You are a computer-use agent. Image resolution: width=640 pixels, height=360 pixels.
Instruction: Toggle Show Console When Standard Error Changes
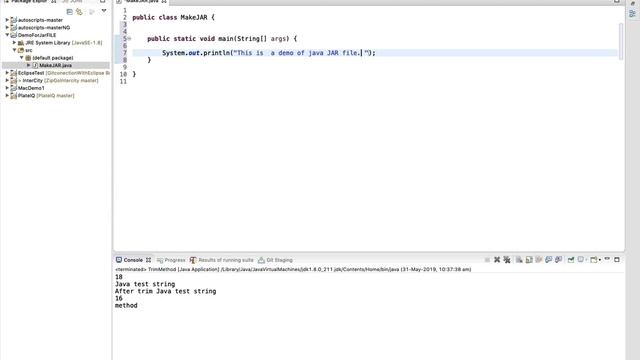558,260
